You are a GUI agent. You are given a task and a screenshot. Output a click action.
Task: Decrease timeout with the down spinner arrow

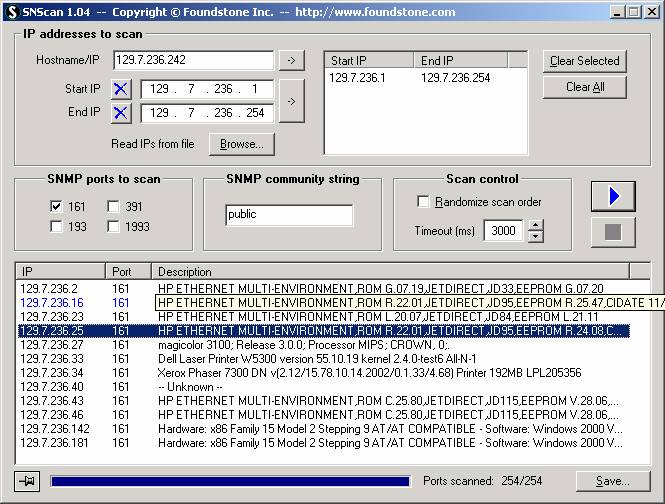point(535,237)
